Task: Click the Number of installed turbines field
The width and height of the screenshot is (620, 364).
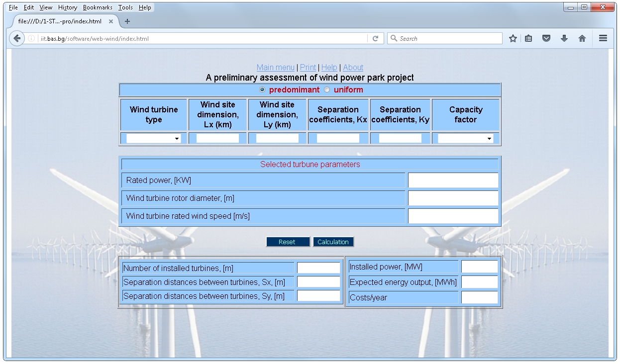Action: 318,268
